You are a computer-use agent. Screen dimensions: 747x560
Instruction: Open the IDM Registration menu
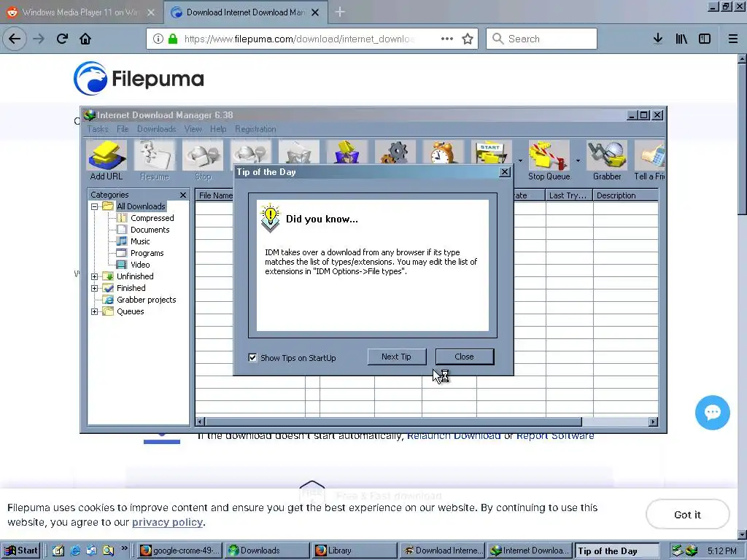[x=255, y=129]
